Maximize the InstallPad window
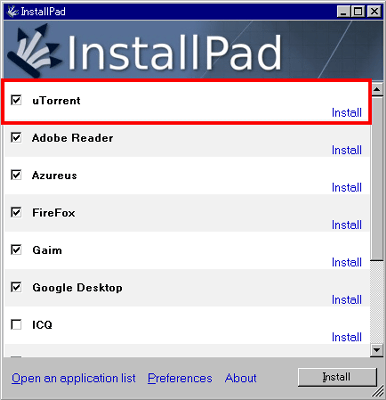Image resolution: width=386 pixels, height=400 pixels. pos(358,12)
